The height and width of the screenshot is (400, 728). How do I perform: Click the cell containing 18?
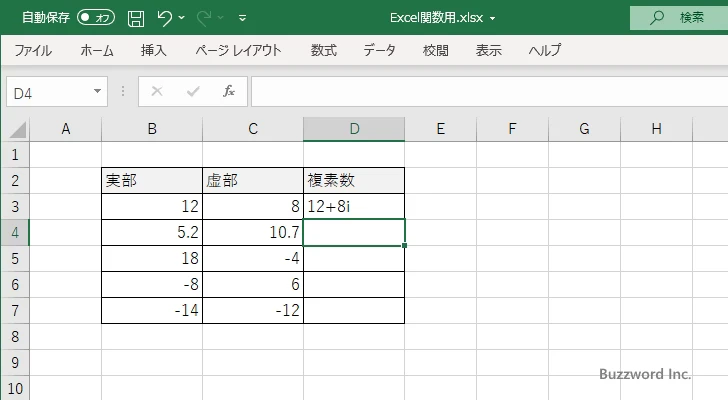152,258
